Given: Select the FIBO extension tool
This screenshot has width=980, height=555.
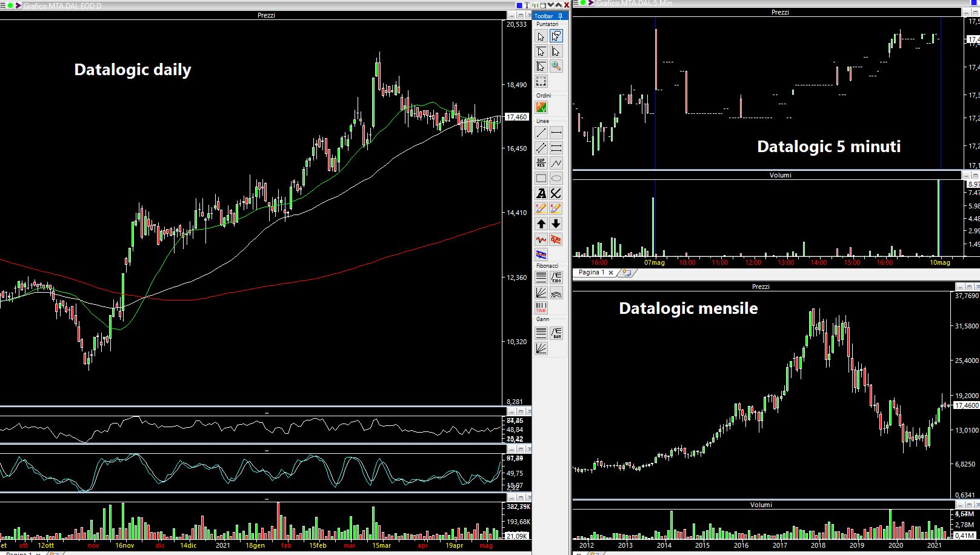Looking at the screenshot, I should [x=556, y=277].
